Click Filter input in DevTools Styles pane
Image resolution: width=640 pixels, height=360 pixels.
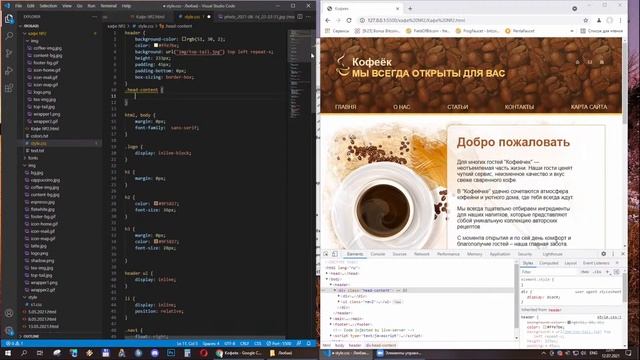pyautogui.click(x=549, y=272)
